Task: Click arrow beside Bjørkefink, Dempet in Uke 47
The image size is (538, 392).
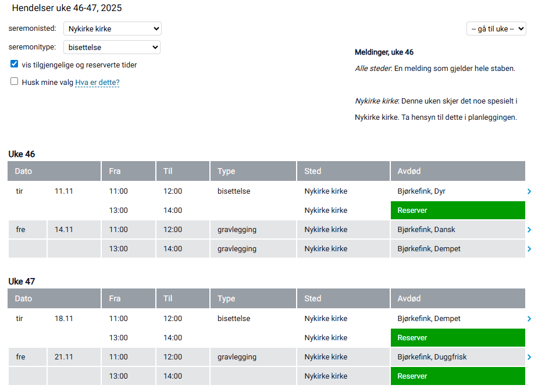Action: point(529,319)
